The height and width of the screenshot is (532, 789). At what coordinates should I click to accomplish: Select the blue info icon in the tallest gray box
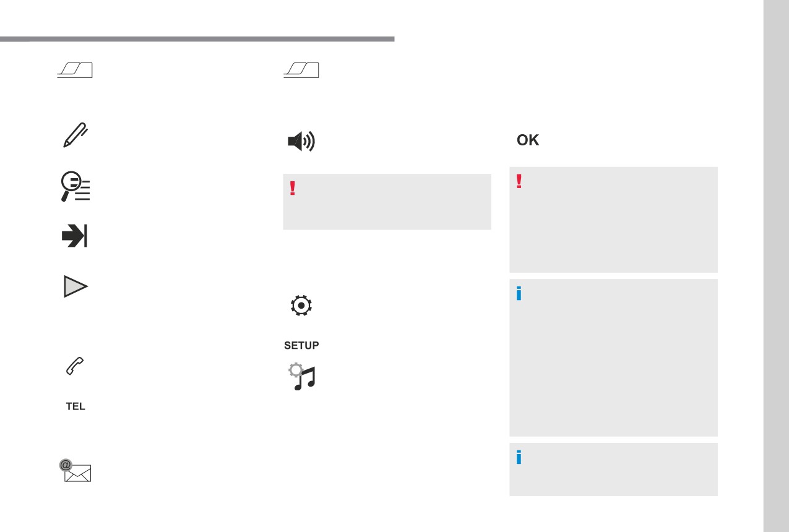519,294
